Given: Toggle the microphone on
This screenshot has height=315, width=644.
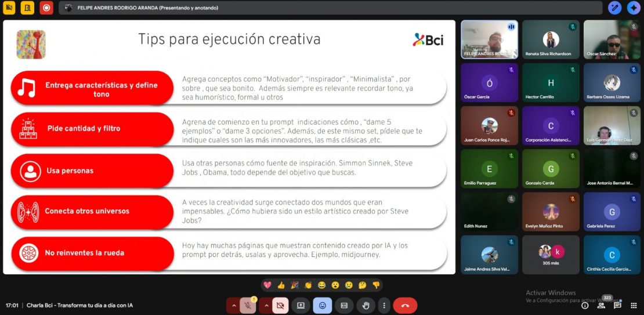Looking at the screenshot, I should [248, 305].
